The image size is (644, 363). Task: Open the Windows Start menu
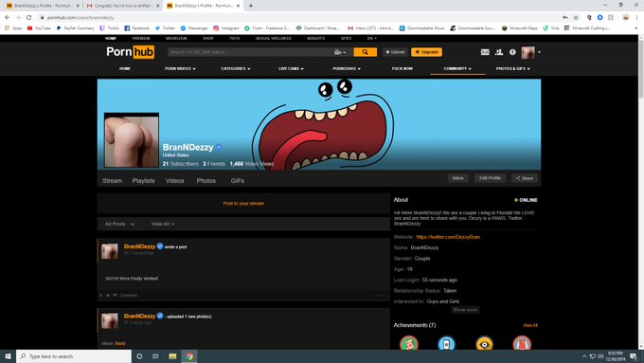tap(8, 356)
